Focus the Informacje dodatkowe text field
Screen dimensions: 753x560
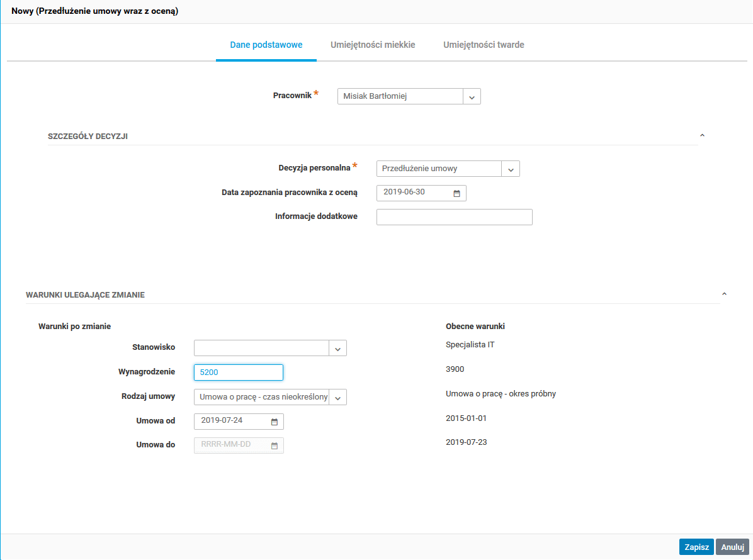click(455, 217)
